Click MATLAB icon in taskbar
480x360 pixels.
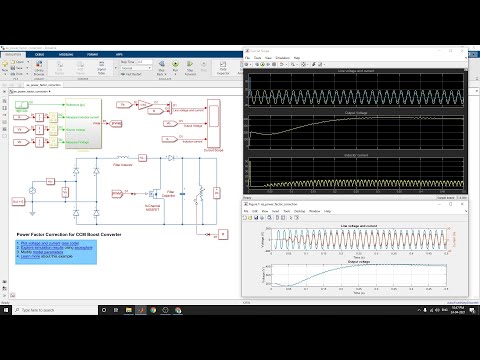(141, 310)
